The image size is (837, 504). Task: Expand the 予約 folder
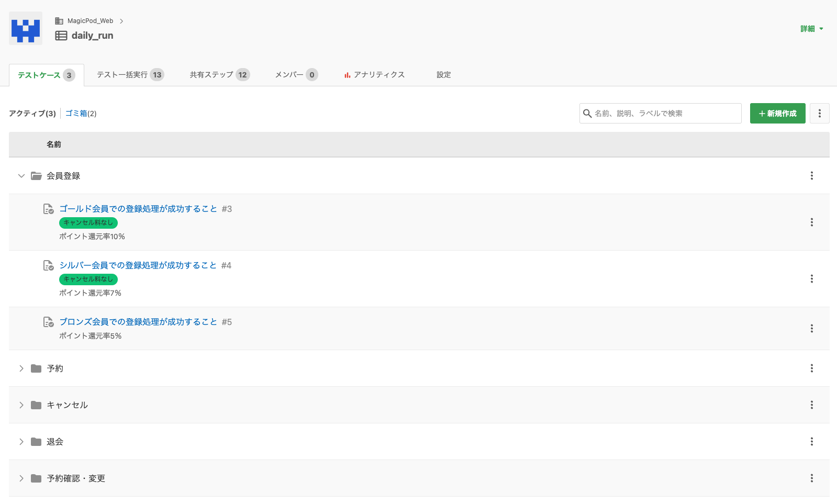[x=21, y=368]
